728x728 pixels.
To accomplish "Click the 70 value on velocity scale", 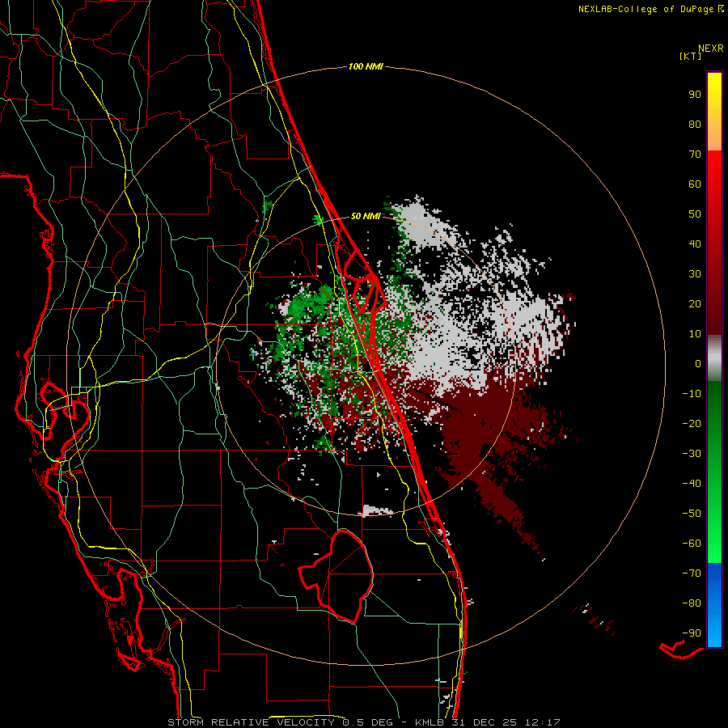I will (695, 154).
